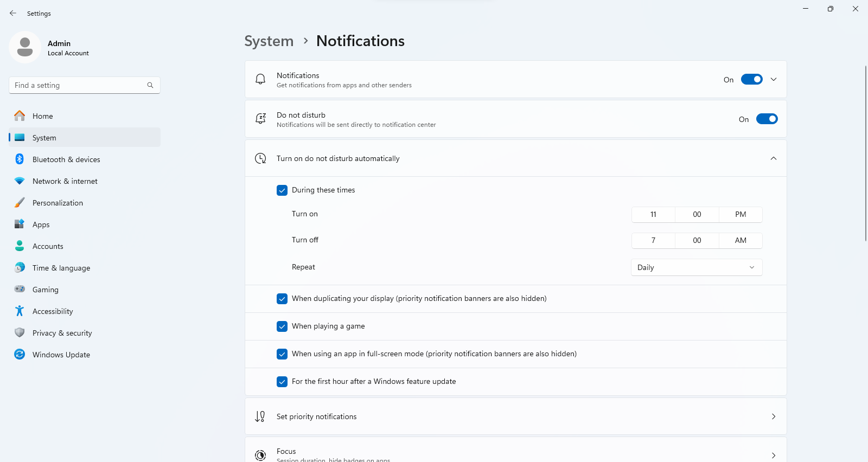Turn off the Notifications toggle
Viewport: 868px width, 462px height.
click(752, 79)
